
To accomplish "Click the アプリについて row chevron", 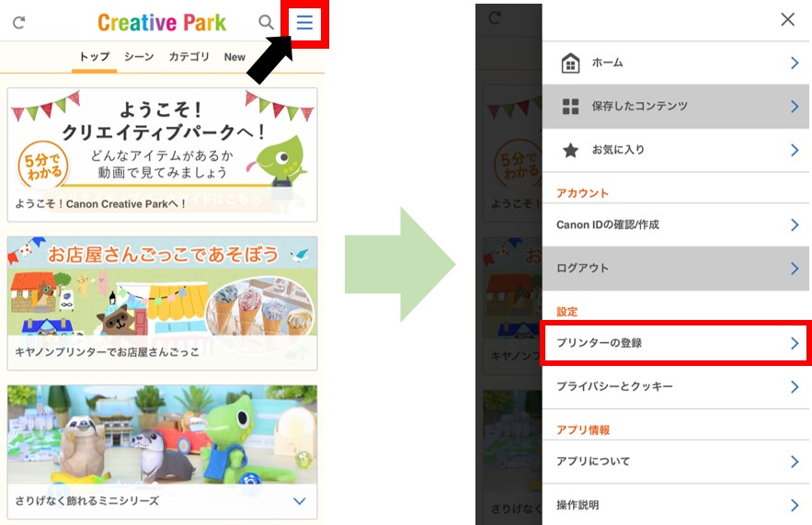I will pos(795,462).
